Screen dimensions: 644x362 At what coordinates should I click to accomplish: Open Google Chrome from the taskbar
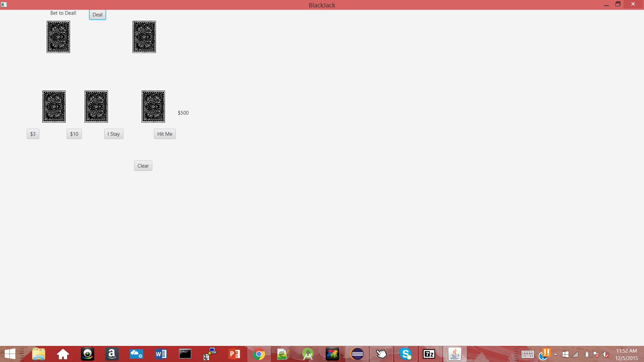(259, 354)
